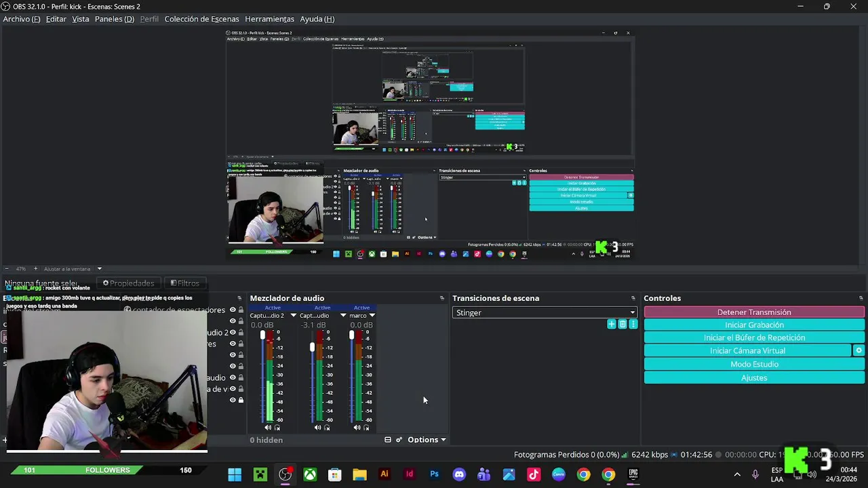Open the Ayuda menu
The height and width of the screenshot is (488, 868).
(x=317, y=19)
